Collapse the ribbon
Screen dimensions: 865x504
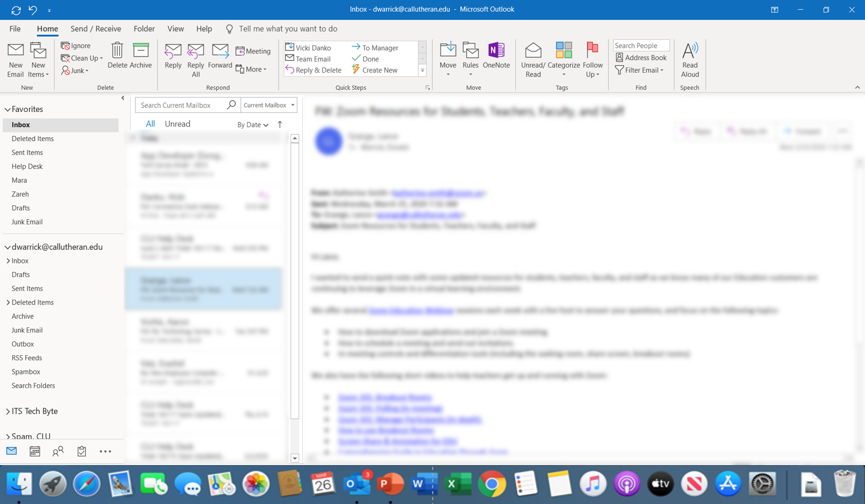click(x=857, y=87)
